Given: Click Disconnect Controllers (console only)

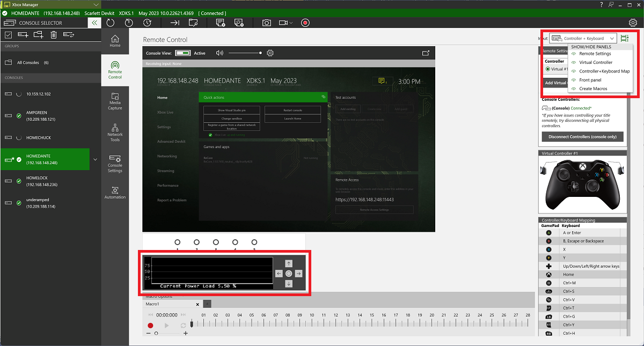Looking at the screenshot, I should 582,137.
